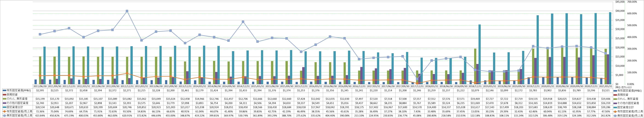The width and height of the screenshot is (644, 118).
Task: Select the 620.91% cell
Action: coord(127,116)
